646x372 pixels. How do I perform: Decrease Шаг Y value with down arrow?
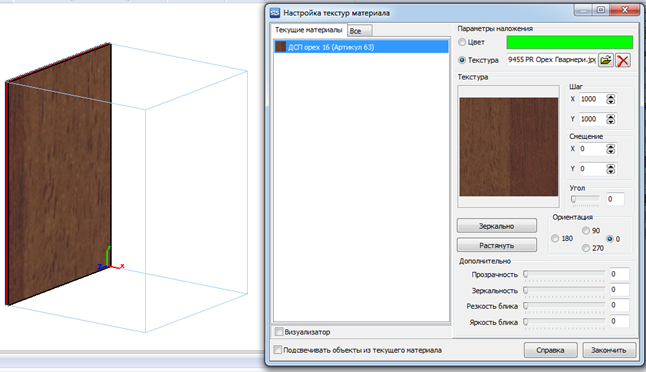coord(611,122)
